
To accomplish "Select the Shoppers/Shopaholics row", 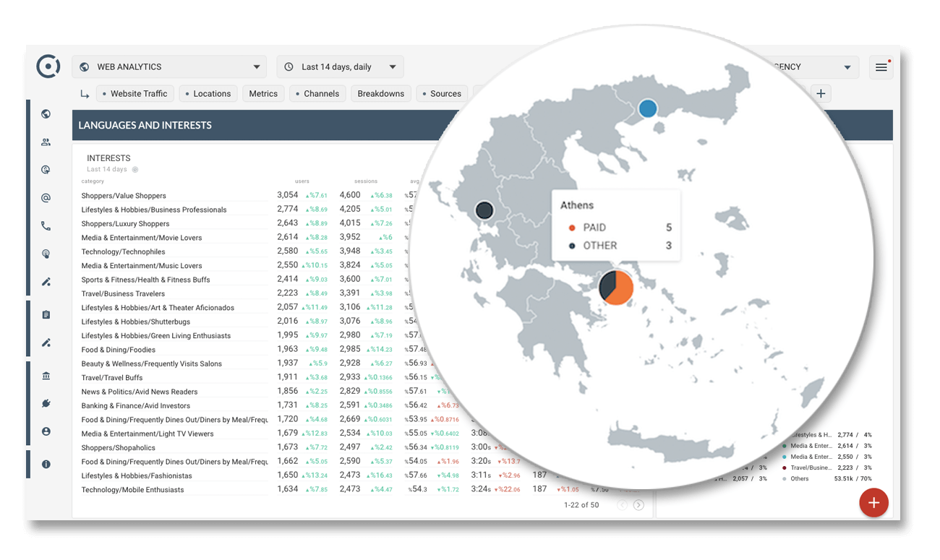I will [x=117, y=448].
